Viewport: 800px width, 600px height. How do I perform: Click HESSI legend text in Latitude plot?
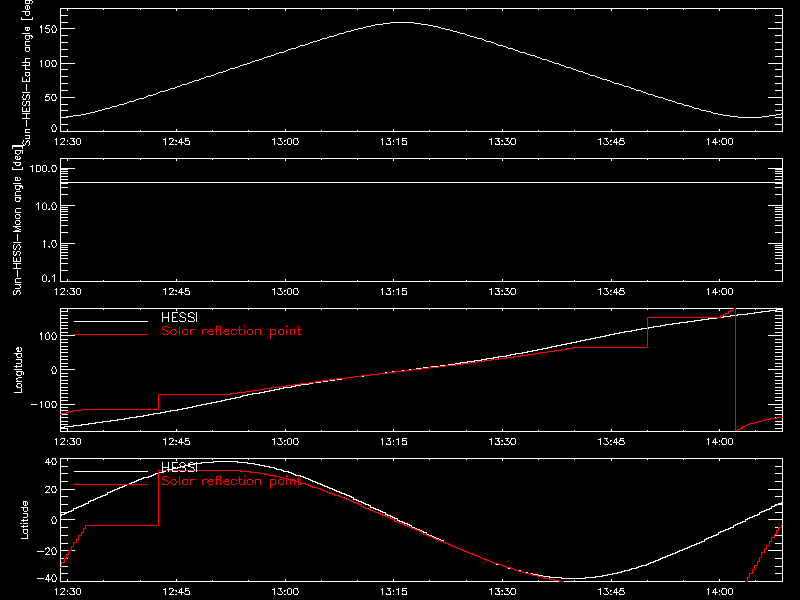180,468
